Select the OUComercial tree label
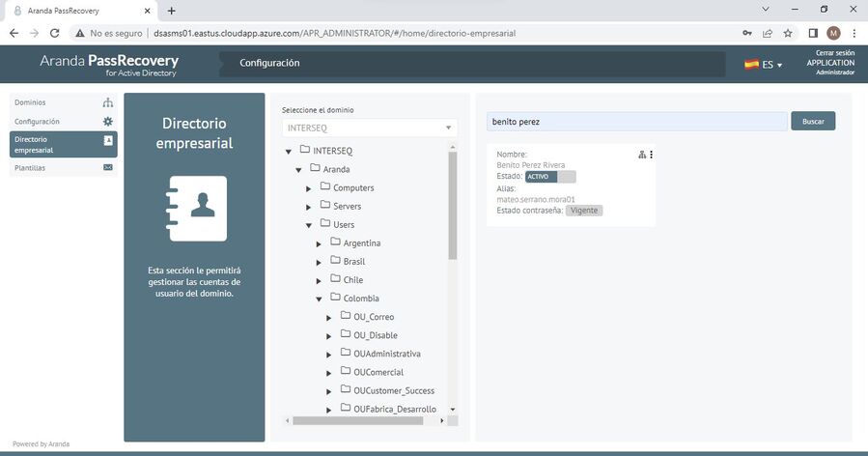Screen dimensions: 868x456 pos(378,372)
